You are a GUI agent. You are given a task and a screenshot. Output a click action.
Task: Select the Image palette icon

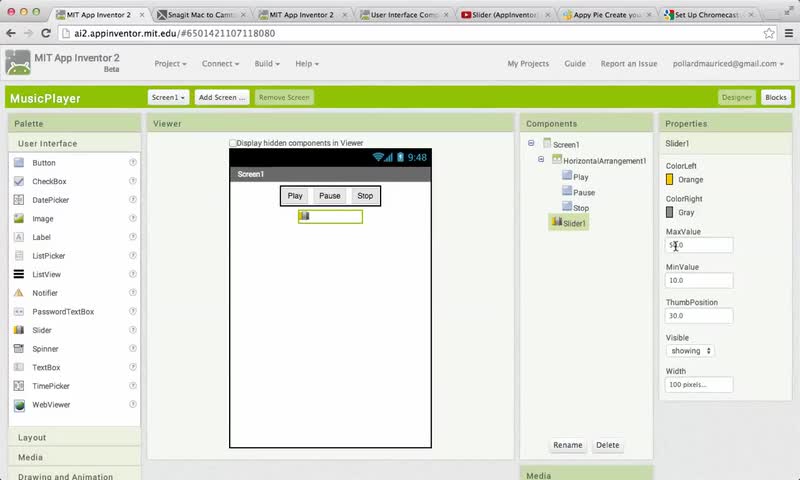(19, 218)
